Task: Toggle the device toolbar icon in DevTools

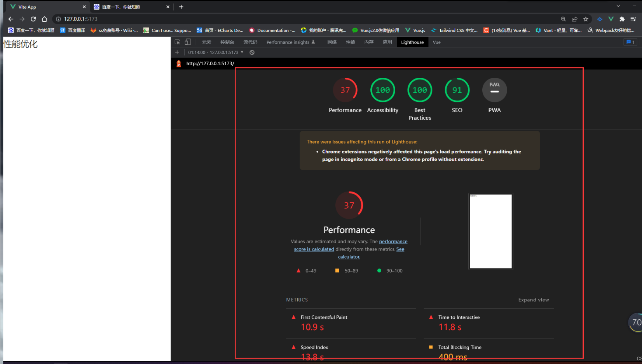Action: click(x=188, y=42)
